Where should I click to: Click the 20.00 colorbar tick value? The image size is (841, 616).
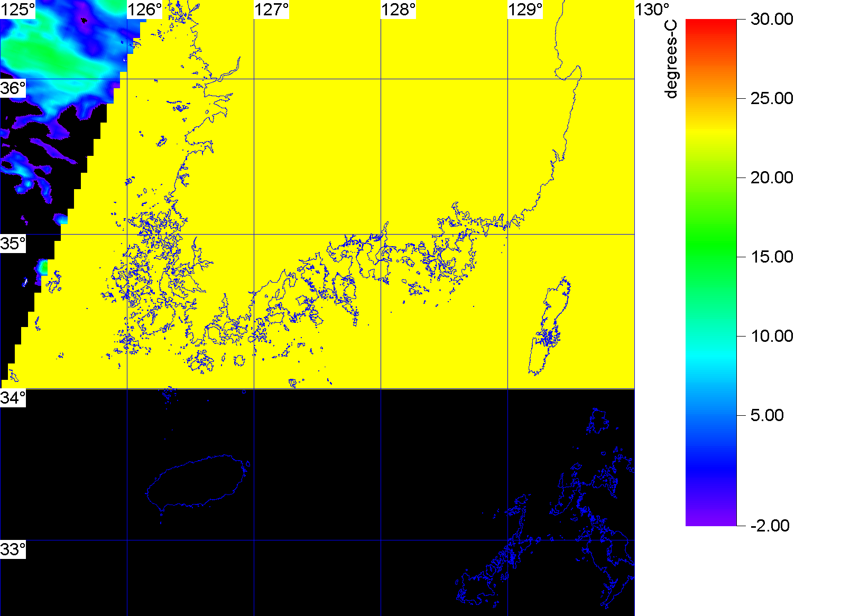coord(772,178)
